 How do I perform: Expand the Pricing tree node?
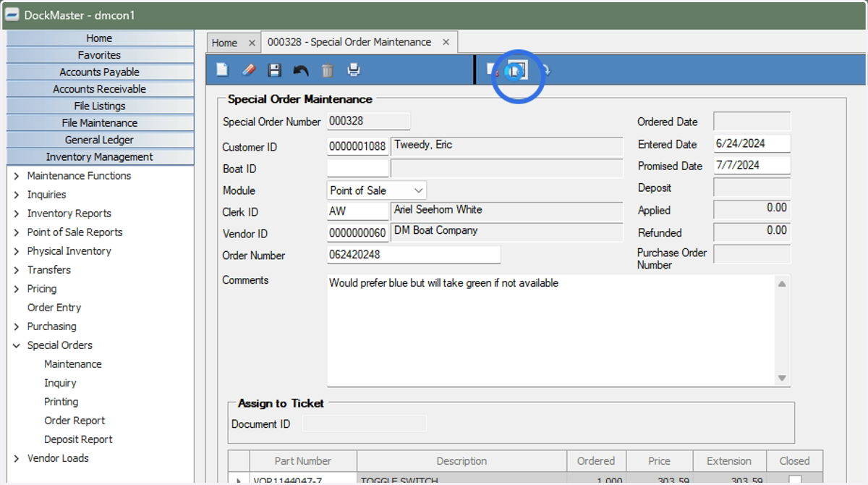(17, 289)
